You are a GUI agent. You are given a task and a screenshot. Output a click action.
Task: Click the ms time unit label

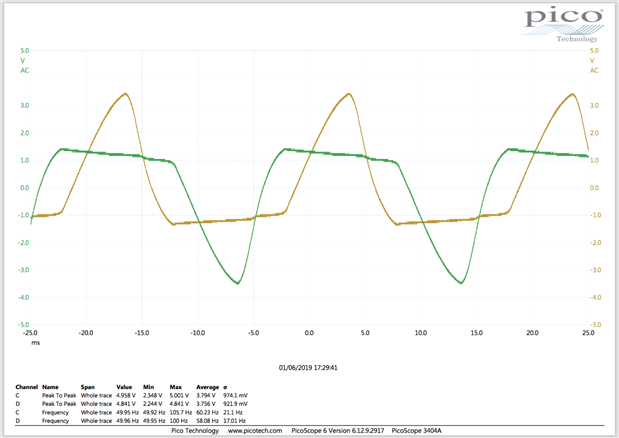pyautogui.click(x=35, y=342)
